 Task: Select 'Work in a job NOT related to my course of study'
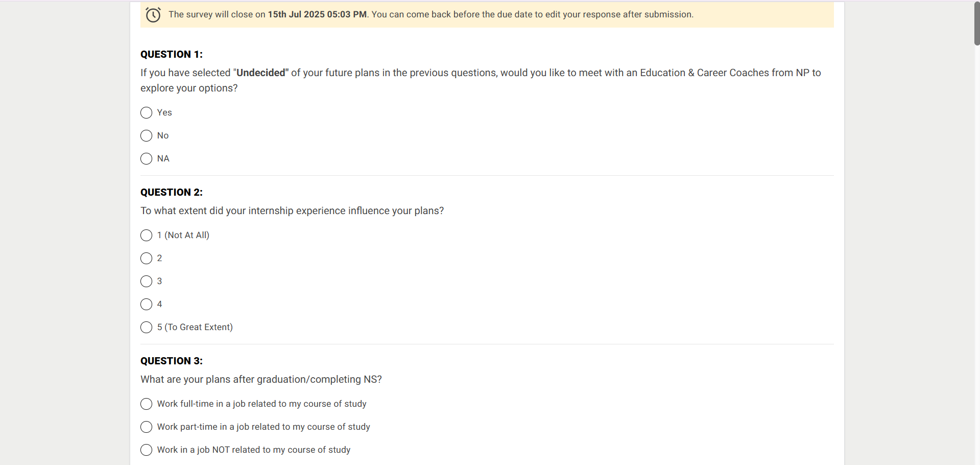click(146, 450)
